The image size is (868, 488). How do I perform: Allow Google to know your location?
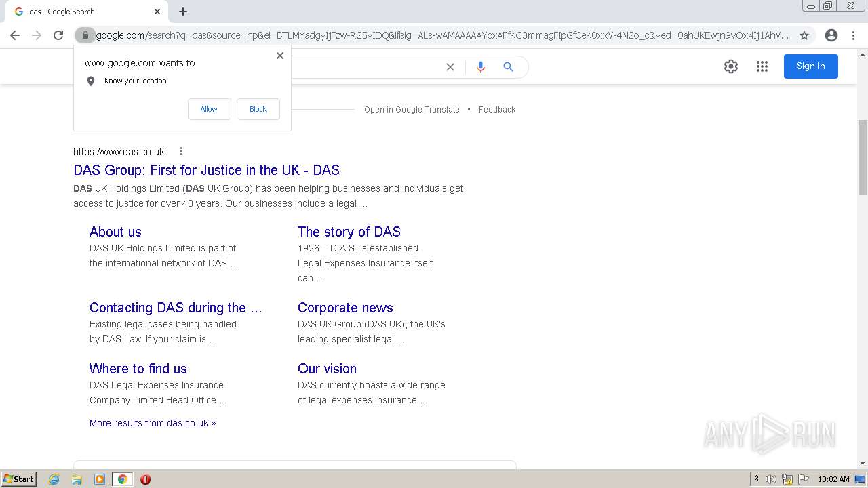tap(209, 109)
